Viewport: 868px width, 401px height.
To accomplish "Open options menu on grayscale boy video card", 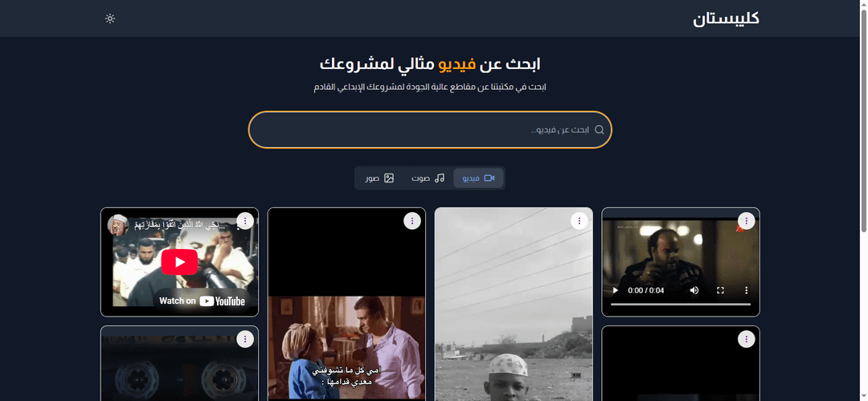I will [x=579, y=221].
